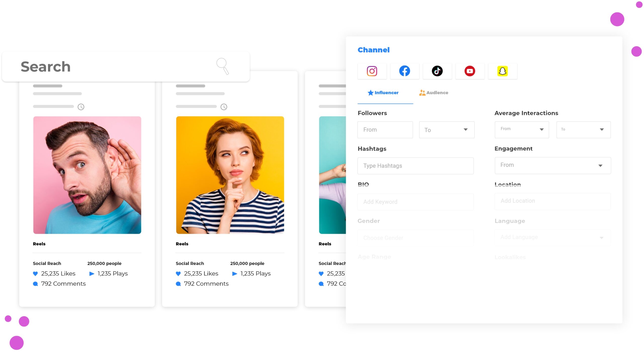This screenshot has width=644, height=353.
Task: Select the Facebook channel icon
Action: [405, 71]
